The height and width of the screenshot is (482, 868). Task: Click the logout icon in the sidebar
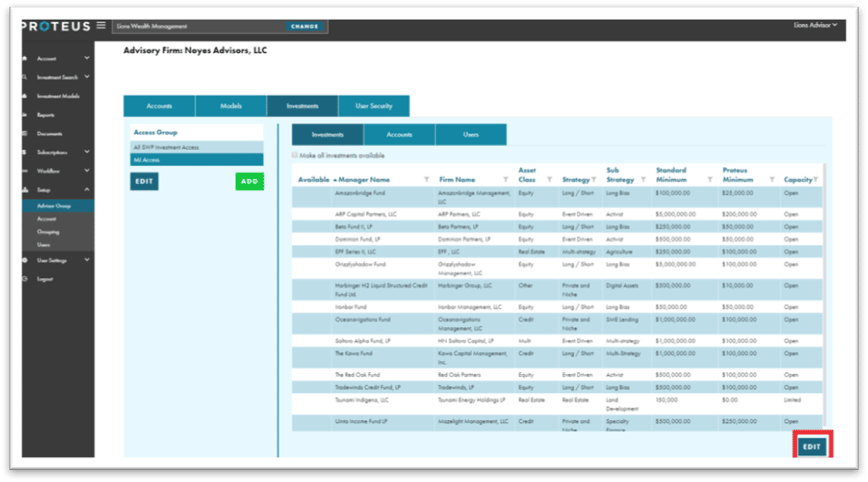point(24,279)
